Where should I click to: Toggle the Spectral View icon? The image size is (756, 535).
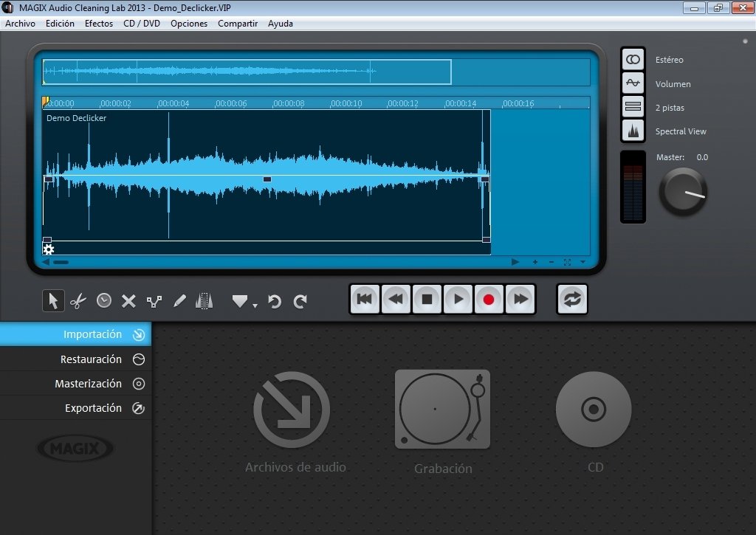[x=633, y=130]
